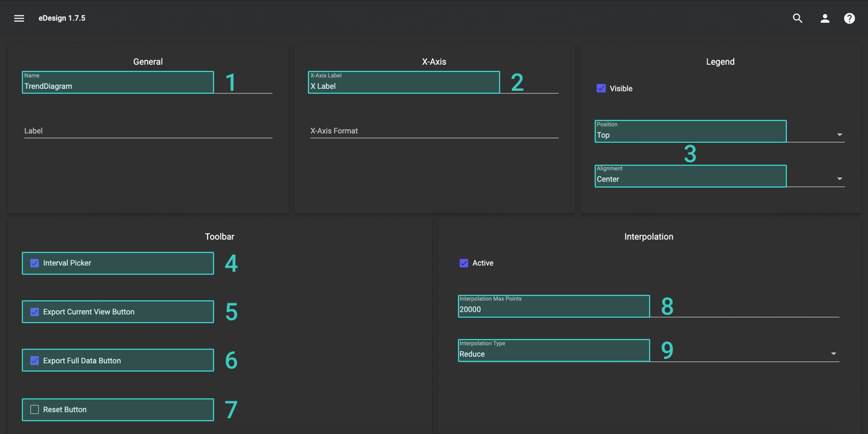The height and width of the screenshot is (434, 868).
Task: Click the help question mark icon
Action: [849, 18]
